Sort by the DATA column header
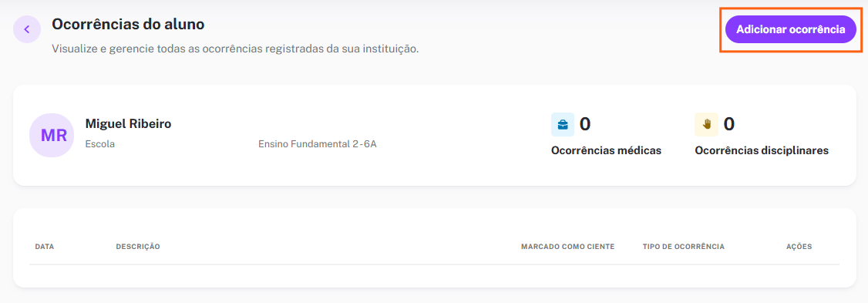 [44, 247]
